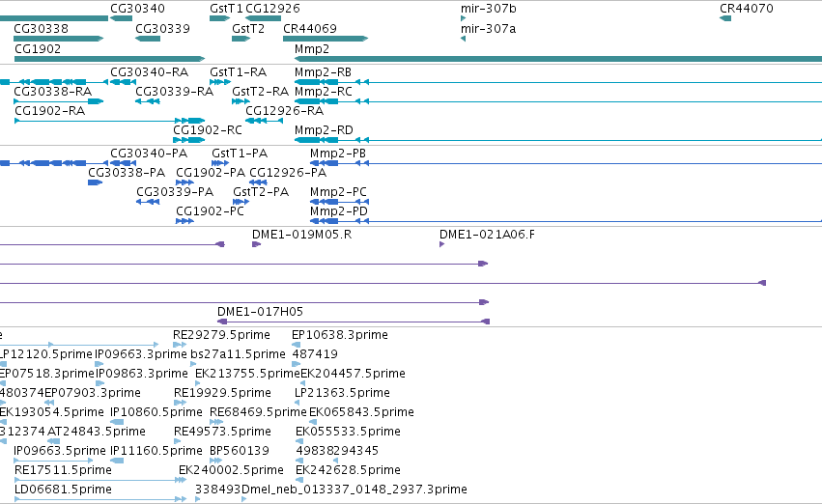Click protein Mmp2-PD label
The image size is (822, 504).
click(x=339, y=211)
